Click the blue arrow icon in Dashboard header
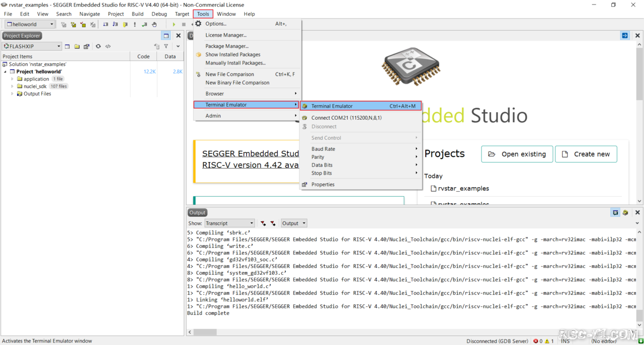The width and height of the screenshot is (644, 345). [624, 36]
